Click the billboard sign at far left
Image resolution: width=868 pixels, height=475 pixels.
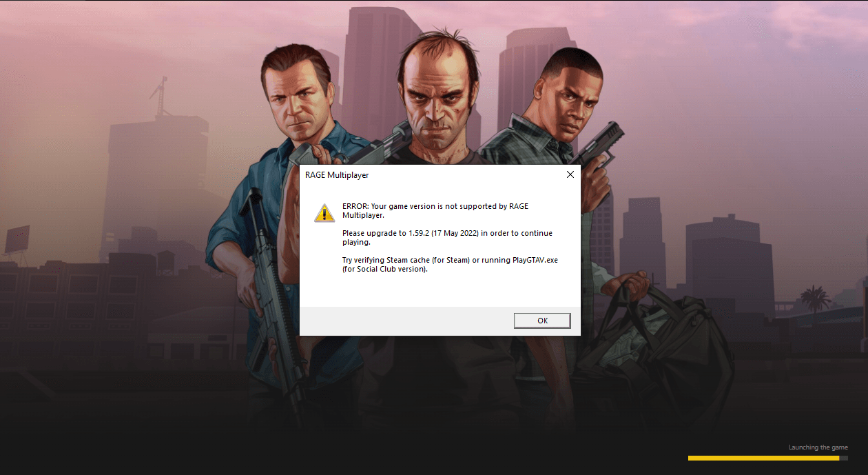coord(17,239)
